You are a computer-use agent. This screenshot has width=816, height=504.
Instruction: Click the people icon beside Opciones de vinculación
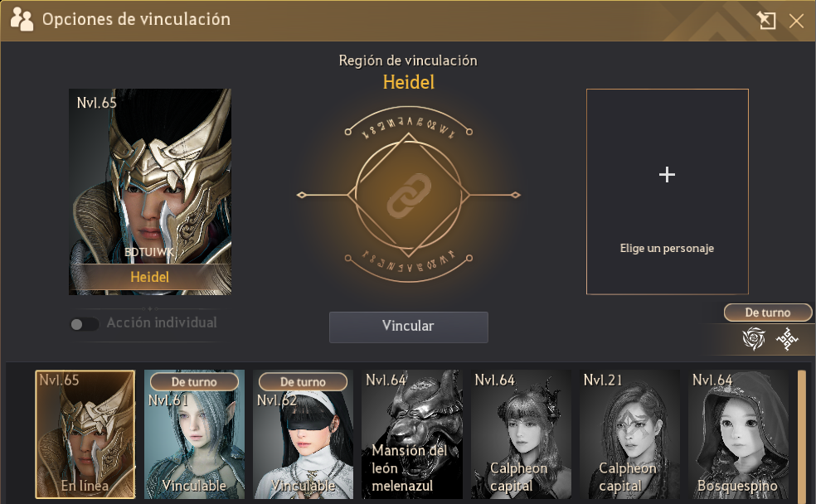22,19
